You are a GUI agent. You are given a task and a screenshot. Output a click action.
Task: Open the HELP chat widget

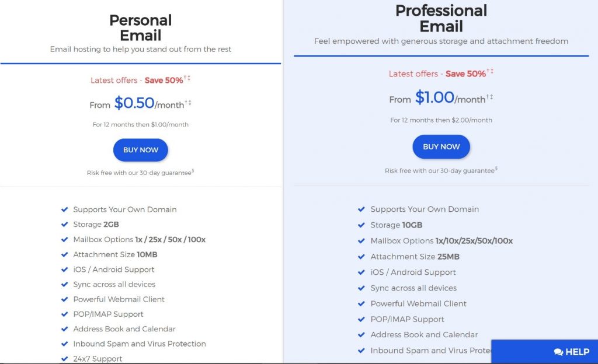[x=545, y=351]
